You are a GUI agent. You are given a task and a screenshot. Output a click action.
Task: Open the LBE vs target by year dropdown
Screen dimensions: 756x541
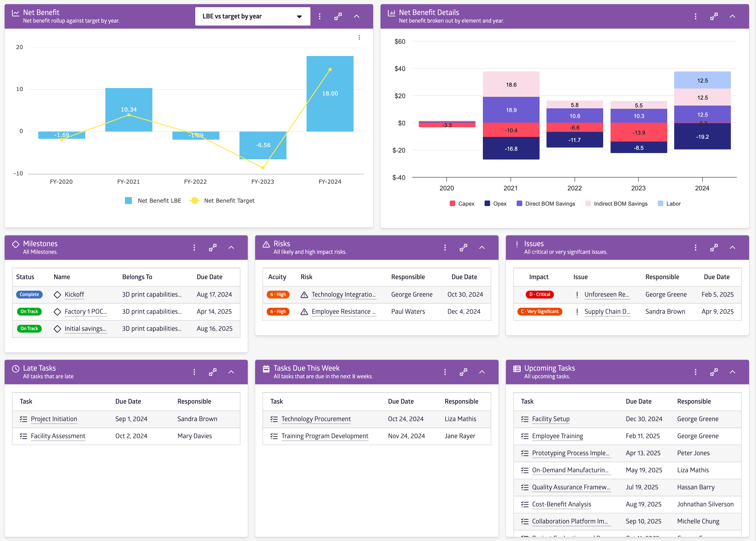pyautogui.click(x=252, y=16)
